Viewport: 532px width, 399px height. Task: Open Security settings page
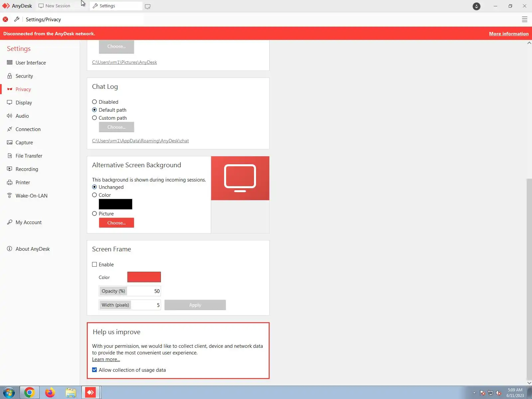pyautogui.click(x=24, y=76)
